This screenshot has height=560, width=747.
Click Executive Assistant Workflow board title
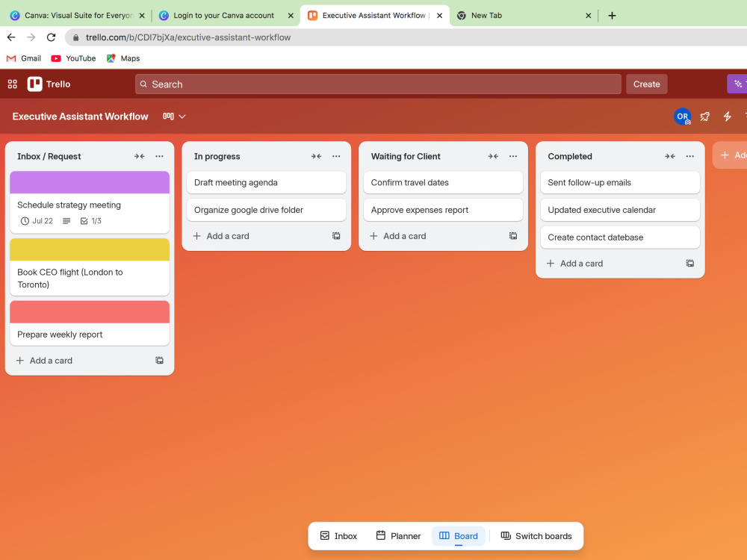(80, 116)
